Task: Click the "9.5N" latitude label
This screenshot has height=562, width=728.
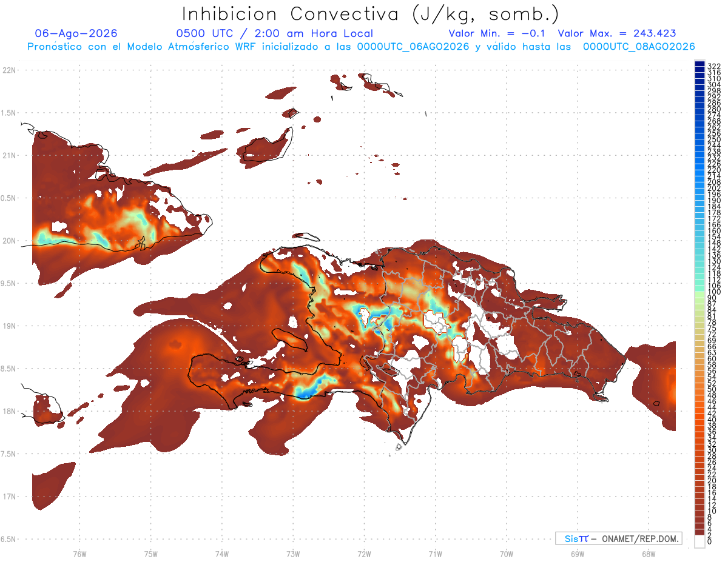Action: [x=9, y=284]
